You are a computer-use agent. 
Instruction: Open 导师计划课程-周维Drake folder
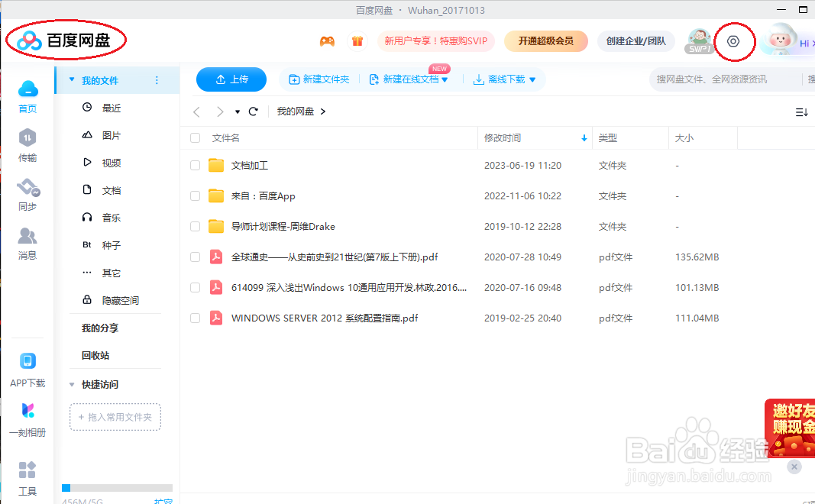click(283, 227)
